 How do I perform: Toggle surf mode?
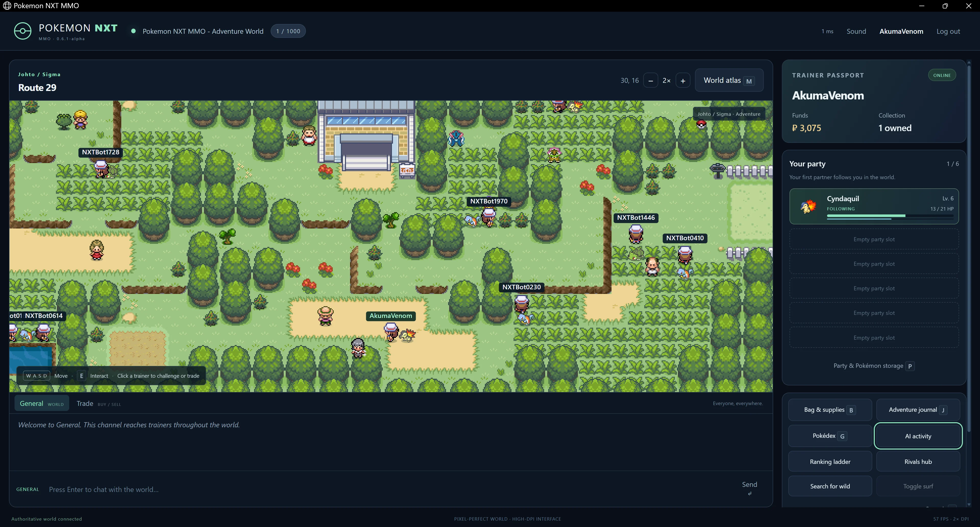[x=918, y=486]
